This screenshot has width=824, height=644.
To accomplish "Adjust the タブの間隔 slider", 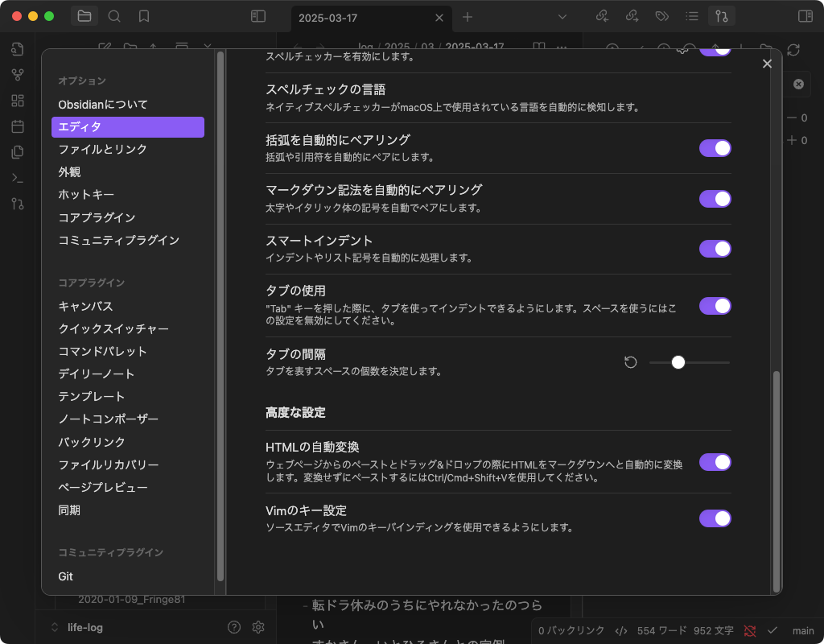I will (x=689, y=362).
